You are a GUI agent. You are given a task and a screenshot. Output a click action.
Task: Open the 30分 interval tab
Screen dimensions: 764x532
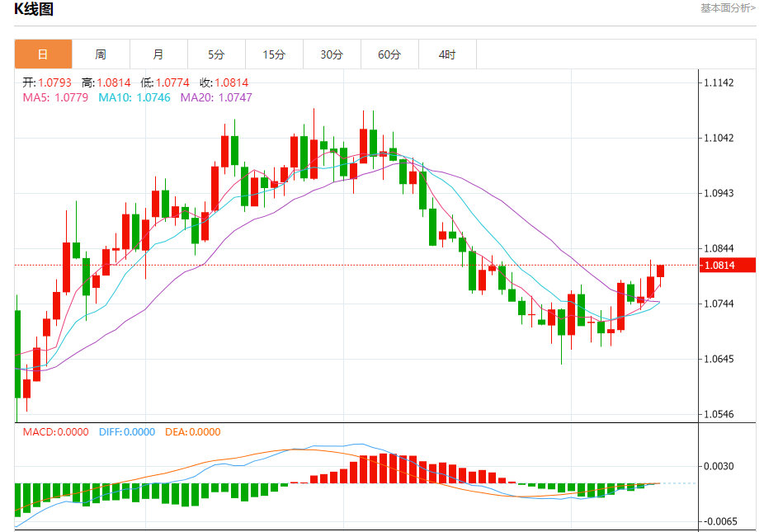332,54
